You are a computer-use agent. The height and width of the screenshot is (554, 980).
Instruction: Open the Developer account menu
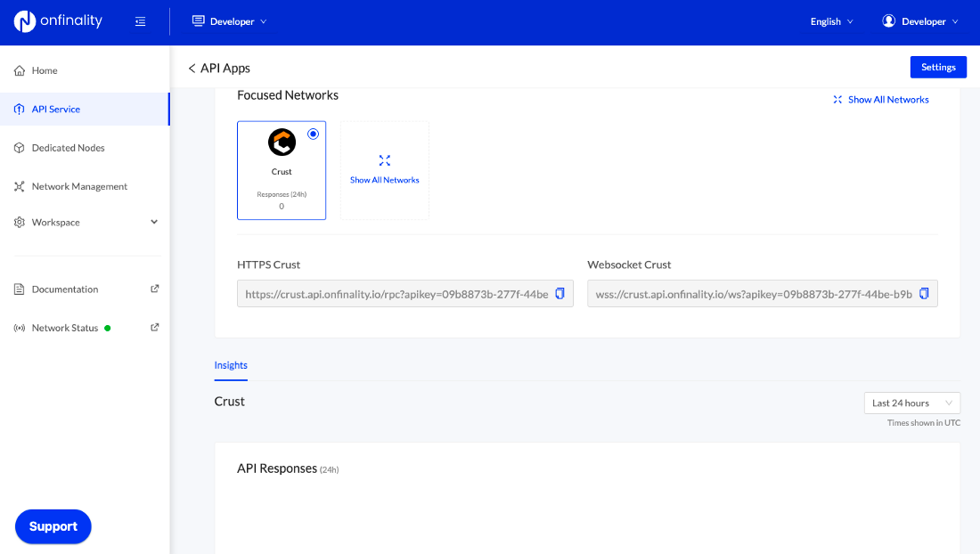pyautogui.click(x=920, y=21)
